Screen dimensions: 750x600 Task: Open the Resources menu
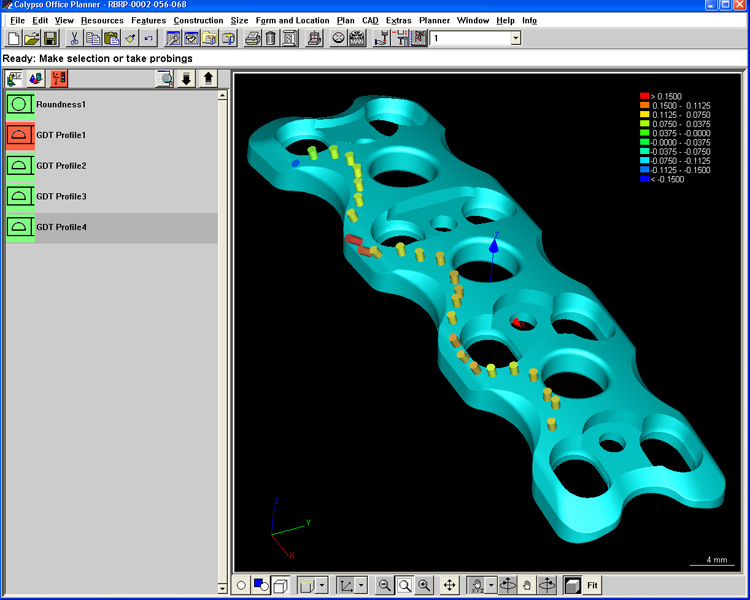[102, 21]
